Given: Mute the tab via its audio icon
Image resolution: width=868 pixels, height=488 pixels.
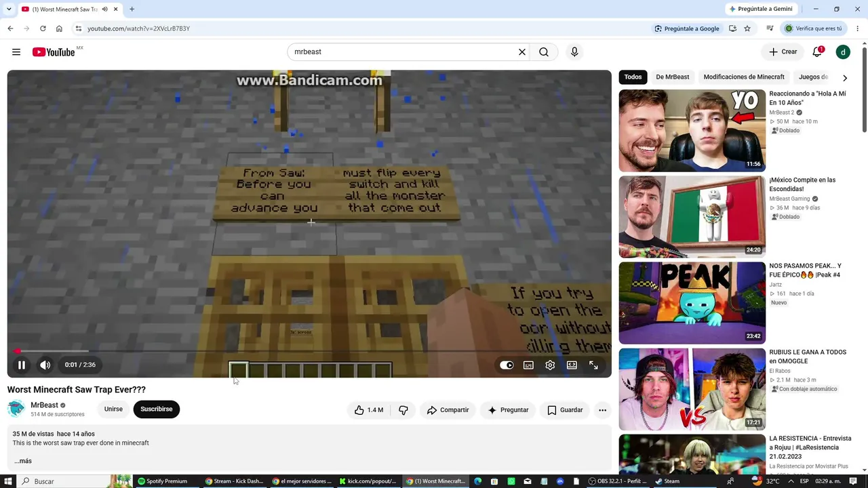Looking at the screenshot, I should (x=104, y=9).
